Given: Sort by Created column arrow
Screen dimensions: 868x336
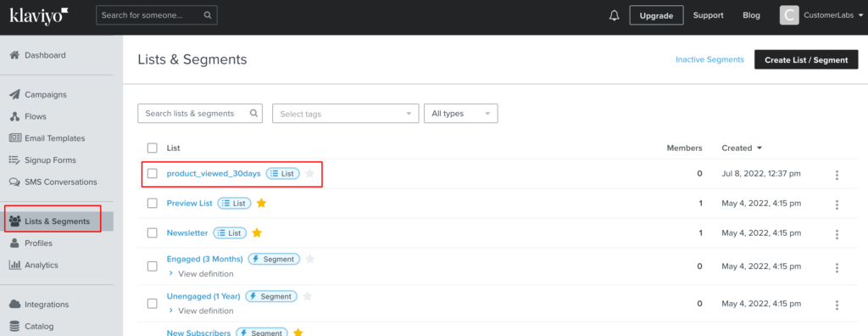Looking at the screenshot, I should (x=759, y=148).
